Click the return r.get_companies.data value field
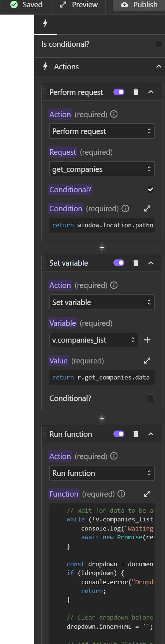This screenshot has width=165, height=644. [x=102, y=377]
